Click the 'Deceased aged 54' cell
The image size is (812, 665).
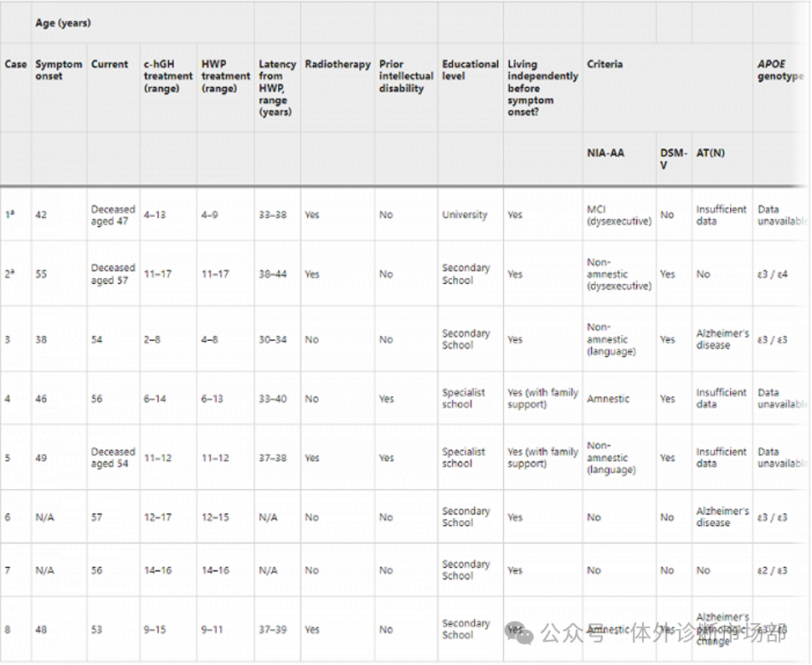tap(112, 457)
